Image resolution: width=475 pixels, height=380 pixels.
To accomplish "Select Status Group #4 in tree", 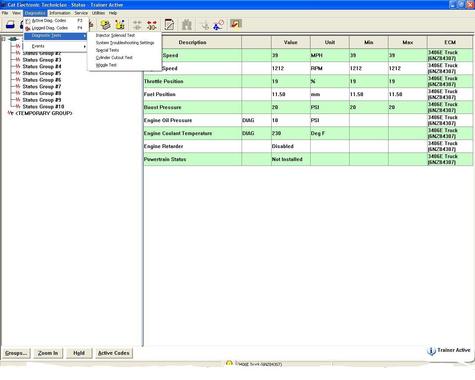I will coord(42,67).
